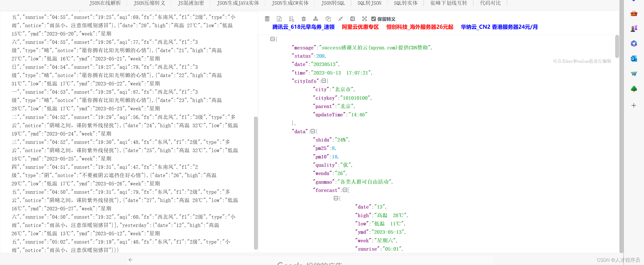The height and width of the screenshot is (265, 644).
Task: Open the 腾讯云_618元早鸟券 link
Action: pos(303,27)
